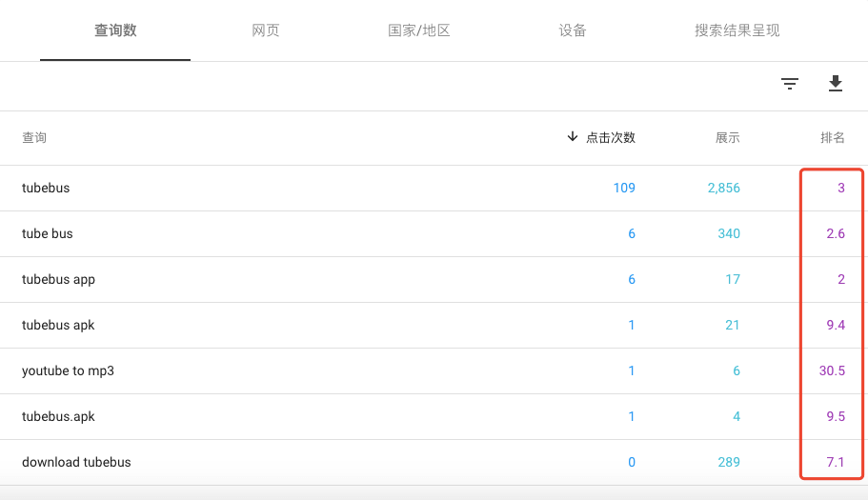Click the 2,856 impressions value
This screenshot has height=500, width=868.
pyautogui.click(x=723, y=188)
